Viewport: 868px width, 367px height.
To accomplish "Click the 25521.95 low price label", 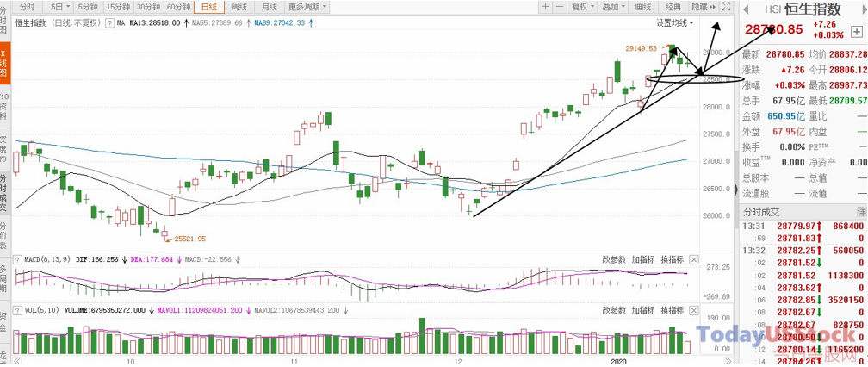I will [189, 239].
